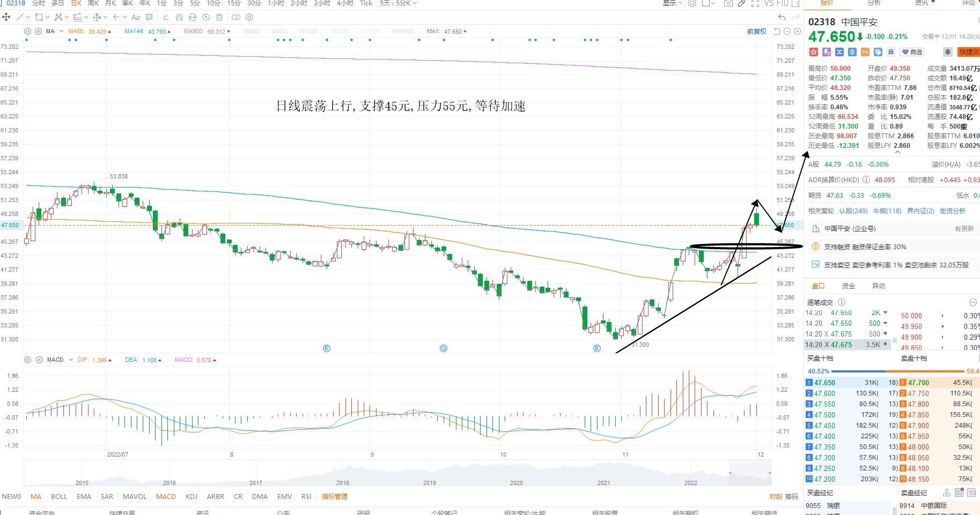Enable the magnet snap tool
980x515 pixels.
coord(179,17)
